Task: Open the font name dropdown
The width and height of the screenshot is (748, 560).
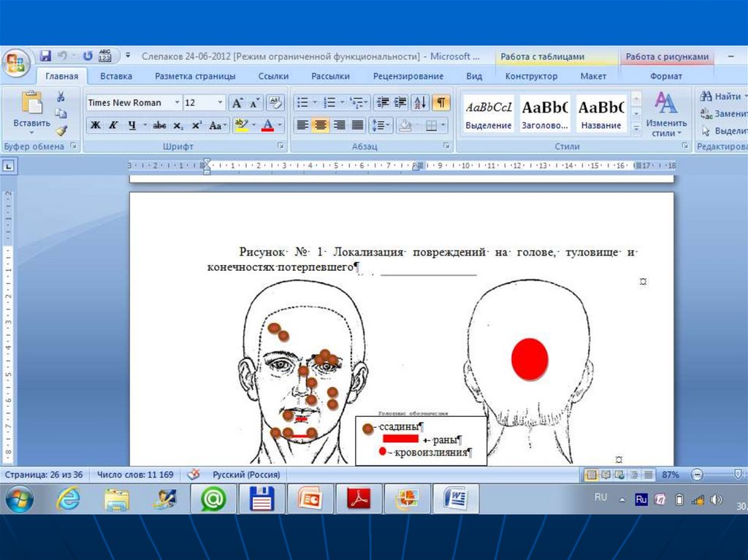Action: [x=177, y=103]
